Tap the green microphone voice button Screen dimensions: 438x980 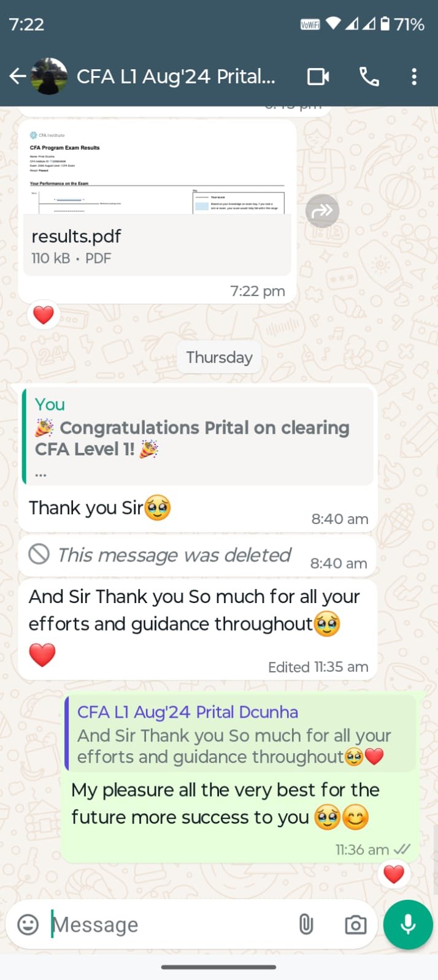[408, 924]
